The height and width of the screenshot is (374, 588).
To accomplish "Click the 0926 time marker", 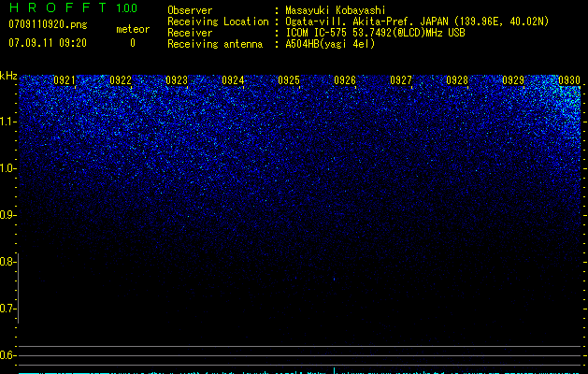I will (345, 79).
